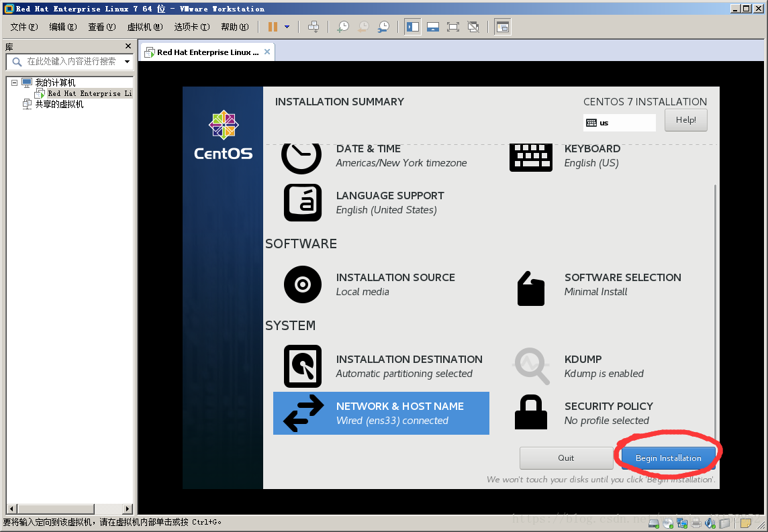Click the Begin Installation button
The width and height of the screenshot is (768, 532).
668,458
